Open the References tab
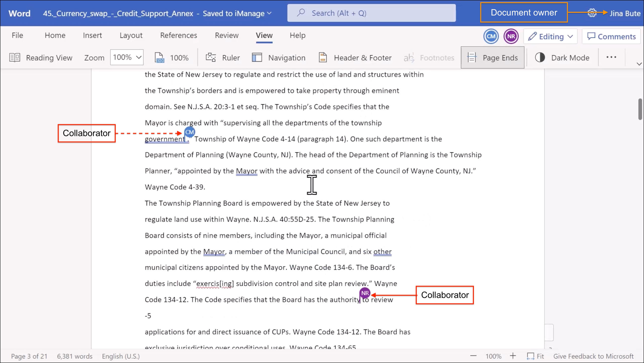The image size is (644, 363). coord(179,35)
